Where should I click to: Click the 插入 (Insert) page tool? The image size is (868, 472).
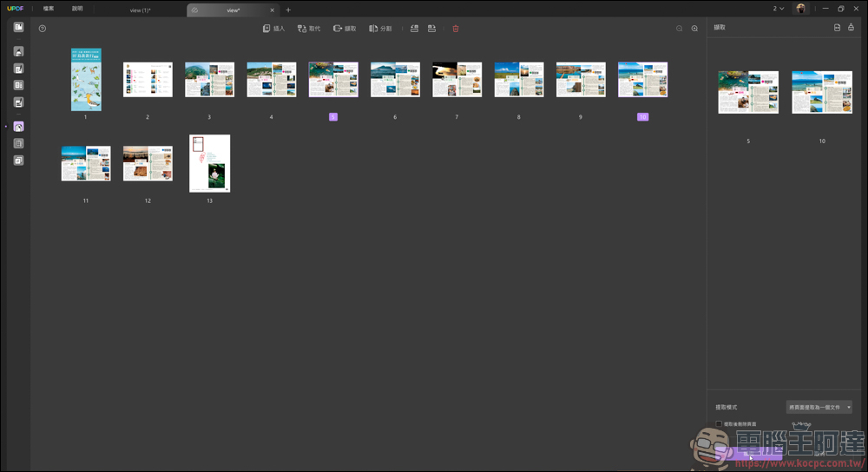coord(273,29)
